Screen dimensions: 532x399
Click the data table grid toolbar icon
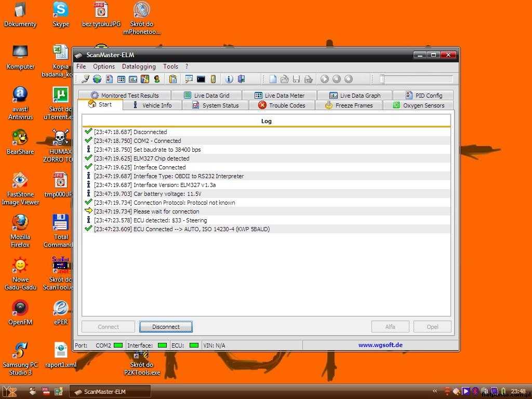(x=121, y=79)
